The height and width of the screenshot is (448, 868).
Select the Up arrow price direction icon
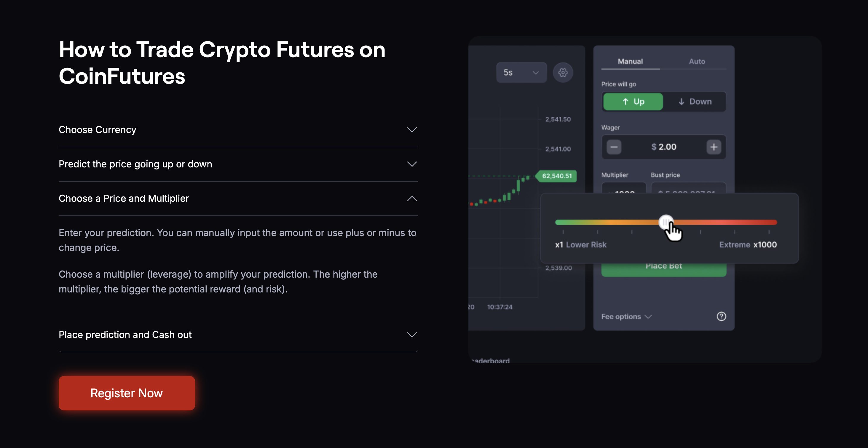pos(626,101)
